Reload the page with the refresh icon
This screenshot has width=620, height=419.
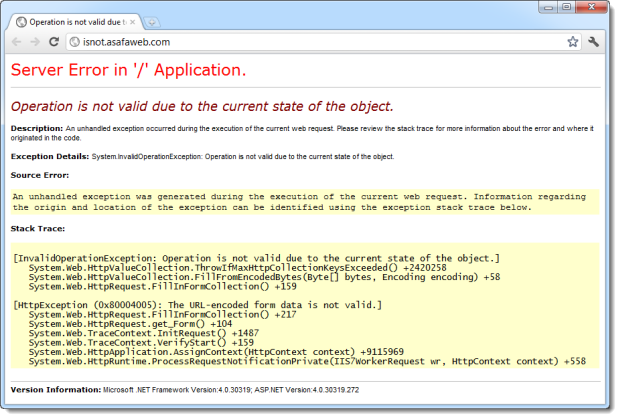pyautogui.click(x=54, y=42)
